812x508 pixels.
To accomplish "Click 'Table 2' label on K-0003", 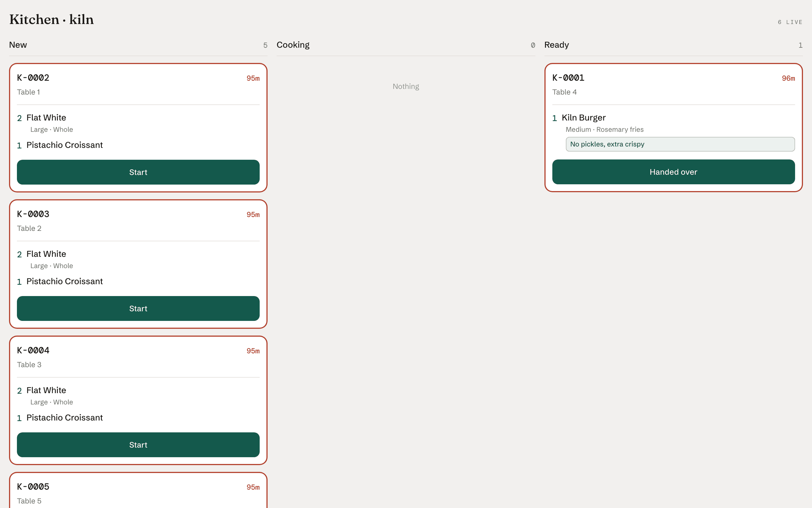I will 29,229.
